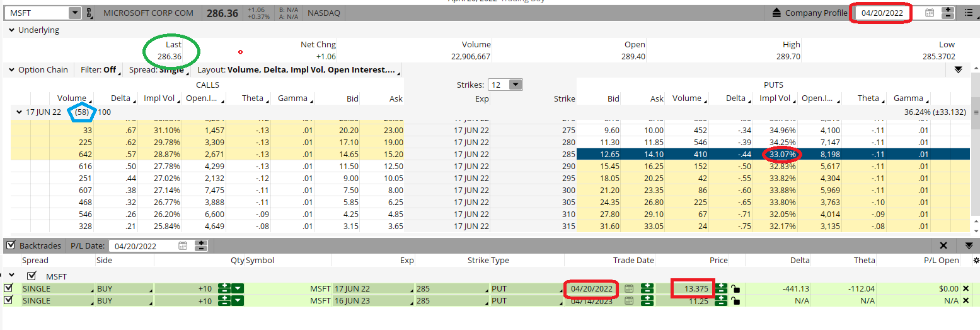Viewport: 980px width, 330px height.
Task: Open the Company Profile icon button
Action: pyautogui.click(x=777, y=13)
